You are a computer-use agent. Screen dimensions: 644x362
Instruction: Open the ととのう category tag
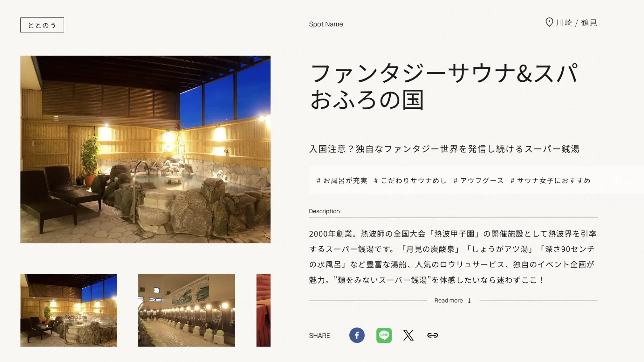[x=42, y=25]
